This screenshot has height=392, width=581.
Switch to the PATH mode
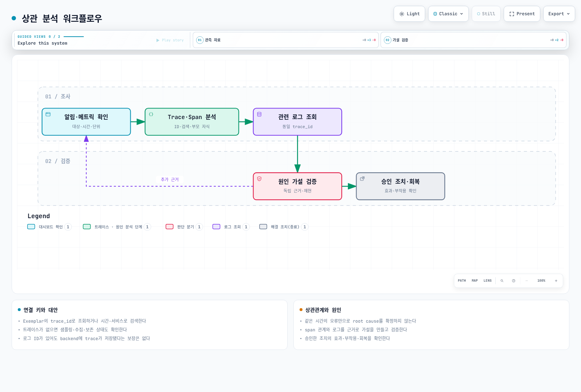point(462,281)
